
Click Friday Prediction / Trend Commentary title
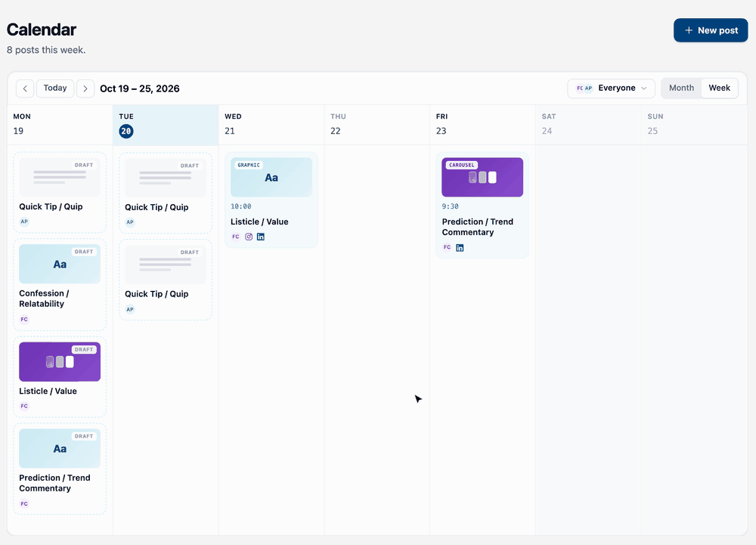[478, 227]
